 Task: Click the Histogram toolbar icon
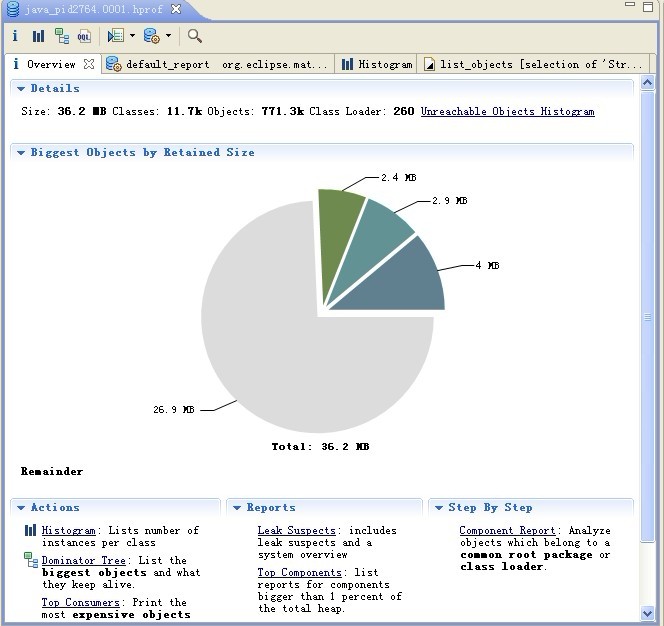[38, 36]
